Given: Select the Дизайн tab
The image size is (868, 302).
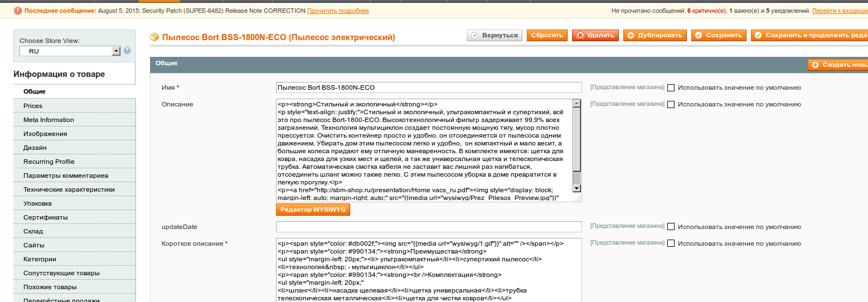Looking at the screenshot, I should [75, 148].
